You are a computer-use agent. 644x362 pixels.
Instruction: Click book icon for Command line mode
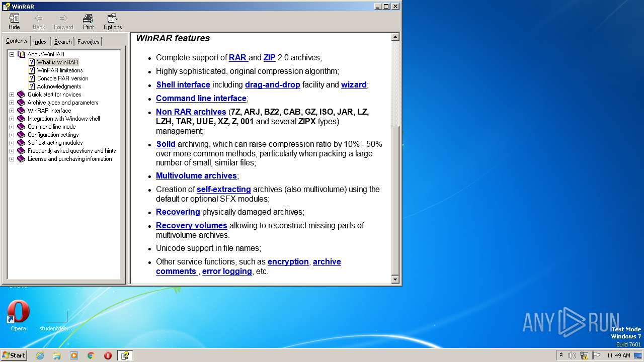(x=21, y=127)
